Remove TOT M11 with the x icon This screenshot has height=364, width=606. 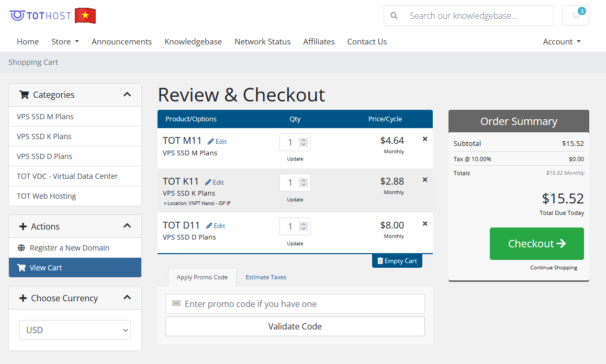[x=425, y=139]
